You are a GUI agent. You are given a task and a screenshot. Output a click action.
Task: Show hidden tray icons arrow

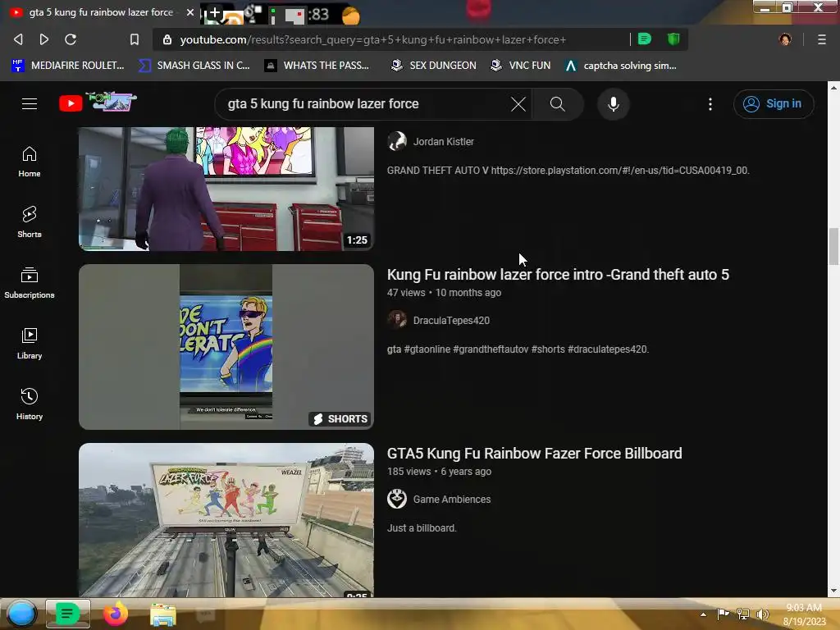(x=703, y=614)
